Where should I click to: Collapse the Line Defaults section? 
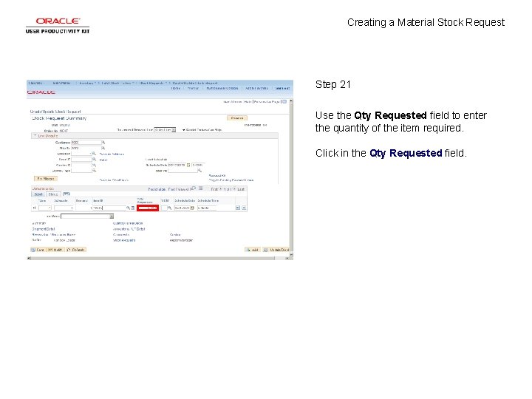tap(35, 135)
